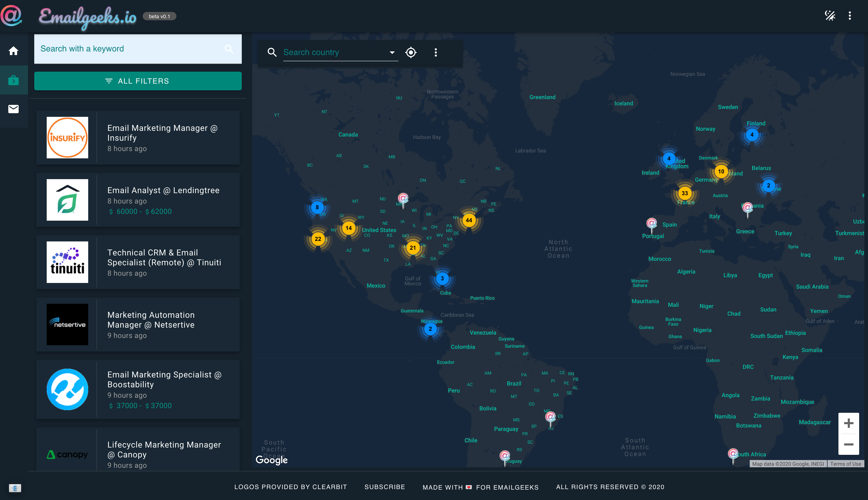Zoom in on the map

tap(849, 423)
